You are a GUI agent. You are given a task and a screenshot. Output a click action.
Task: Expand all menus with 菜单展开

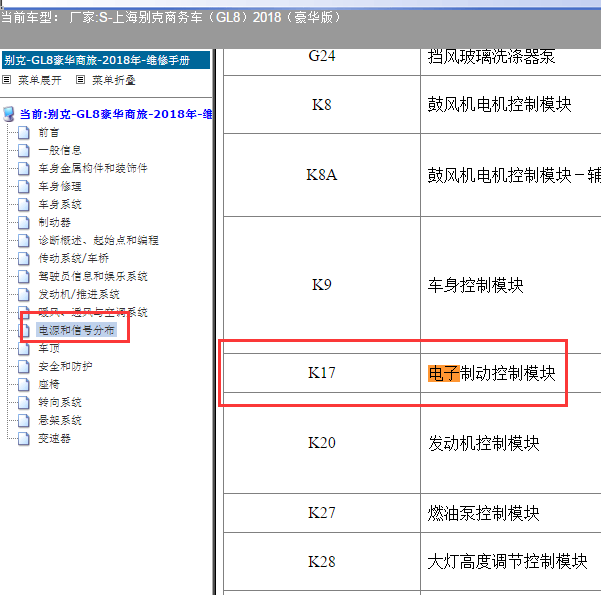[x=41, y=80]
